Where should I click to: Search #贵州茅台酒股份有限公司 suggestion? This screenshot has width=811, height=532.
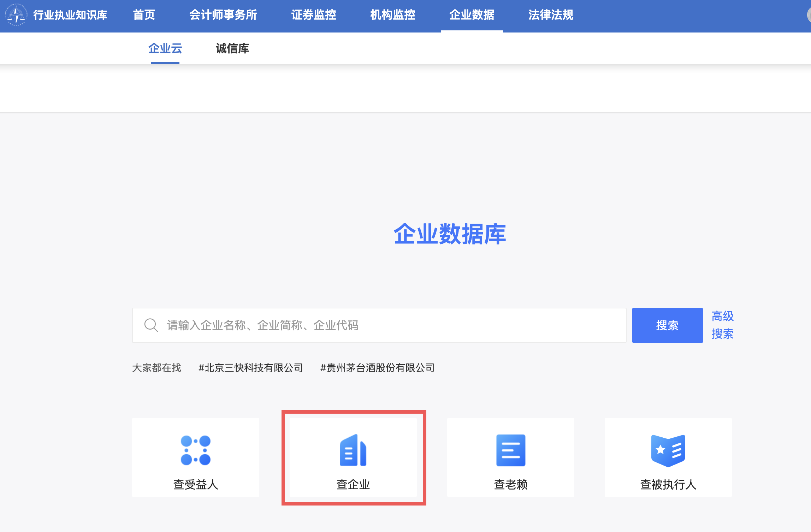tap(378, 368)
